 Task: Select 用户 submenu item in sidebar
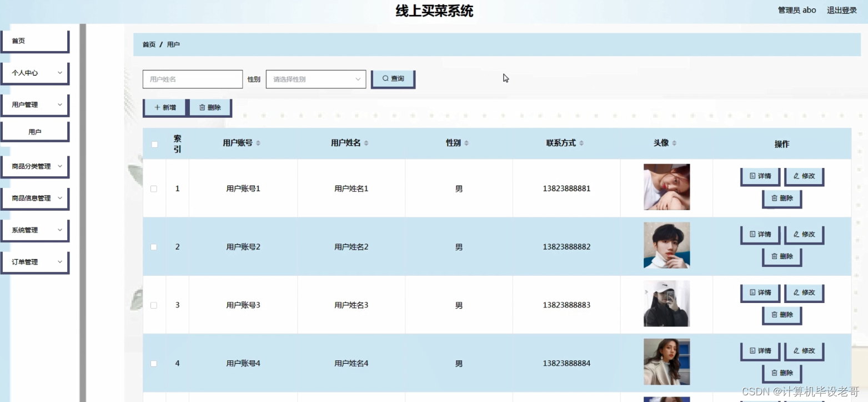pos(36,132)
